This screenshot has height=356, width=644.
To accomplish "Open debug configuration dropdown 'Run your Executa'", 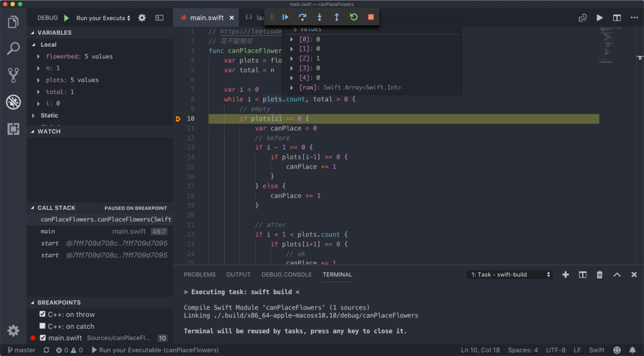I will click(103, 18).
